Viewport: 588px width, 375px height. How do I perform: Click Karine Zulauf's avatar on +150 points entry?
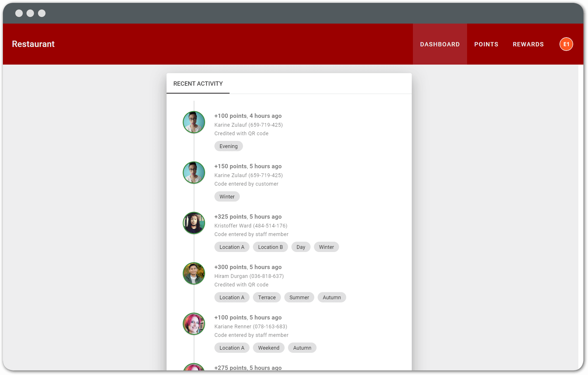click(194, 173)
